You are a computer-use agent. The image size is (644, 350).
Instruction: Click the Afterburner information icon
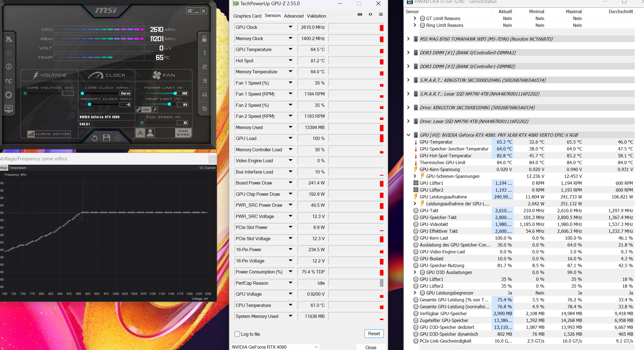point(9,66)
